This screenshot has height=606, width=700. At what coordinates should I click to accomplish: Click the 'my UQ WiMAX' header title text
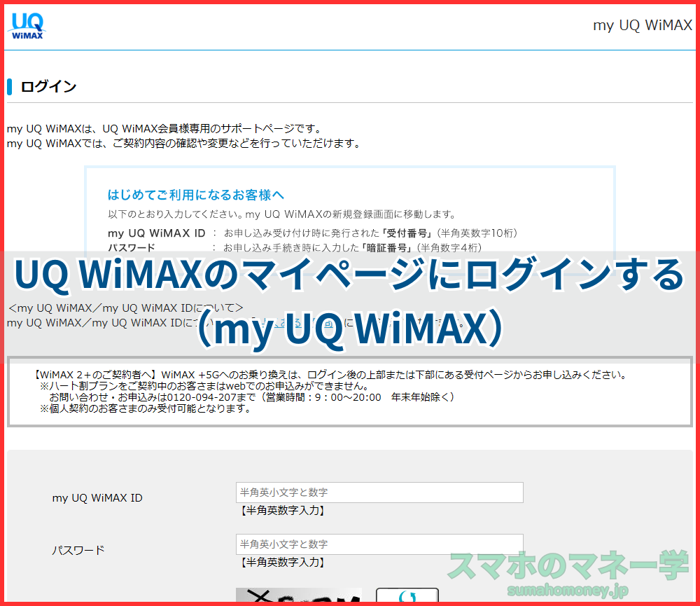point(643,25)
